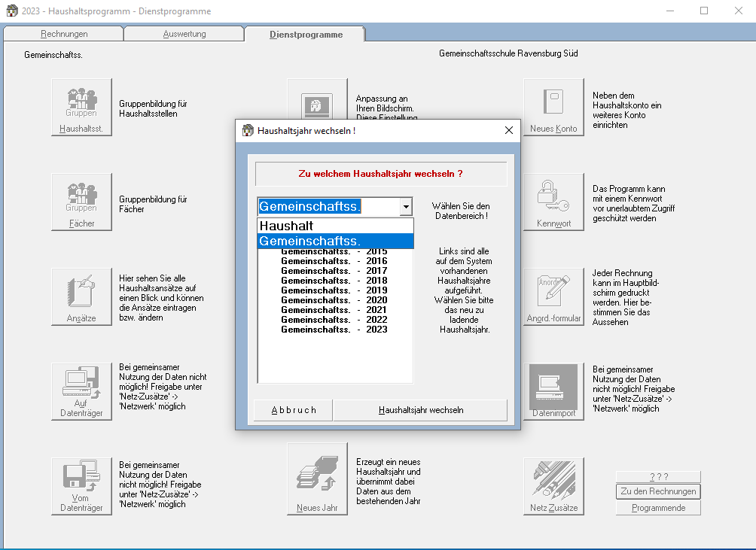Click the Vom Datenträger floppy icon

pyautogui.click(x=81, y=487)
